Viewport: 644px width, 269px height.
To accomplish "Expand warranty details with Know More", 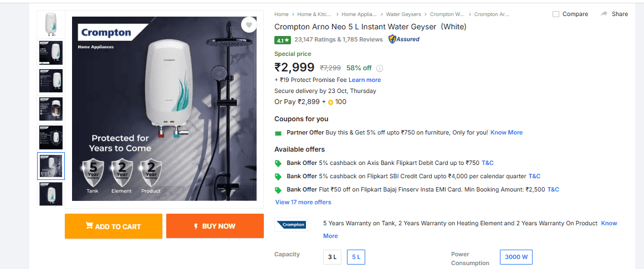I will coord(609,223).
